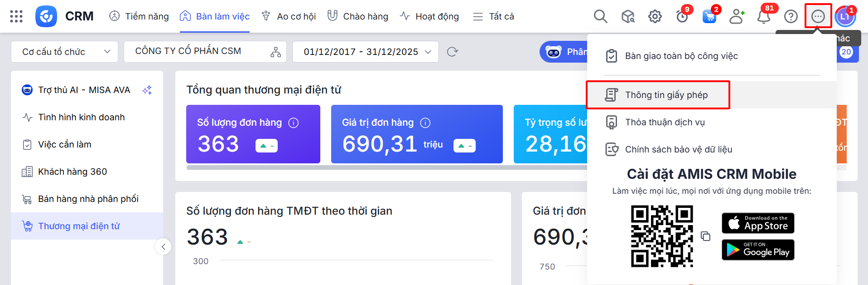Open the Tất cả menu
This screenshot has height=285, width=868.
pyautogui.click(x=493, y=16)
